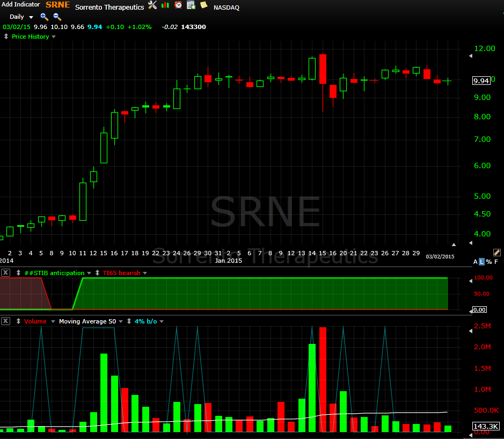Viewport: 504px width, 439px height.
Task: Click the ##STIB anticipation label
Action: [x=54, y=273]
